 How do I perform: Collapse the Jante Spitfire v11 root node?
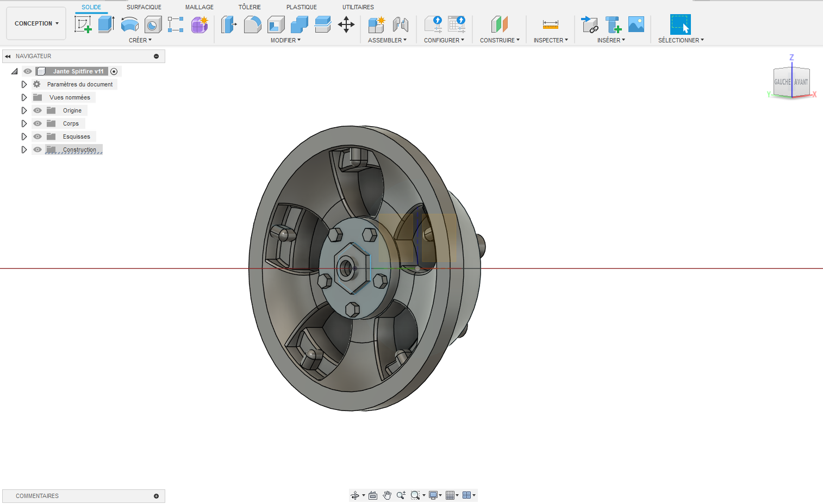[x=15, y=71]
